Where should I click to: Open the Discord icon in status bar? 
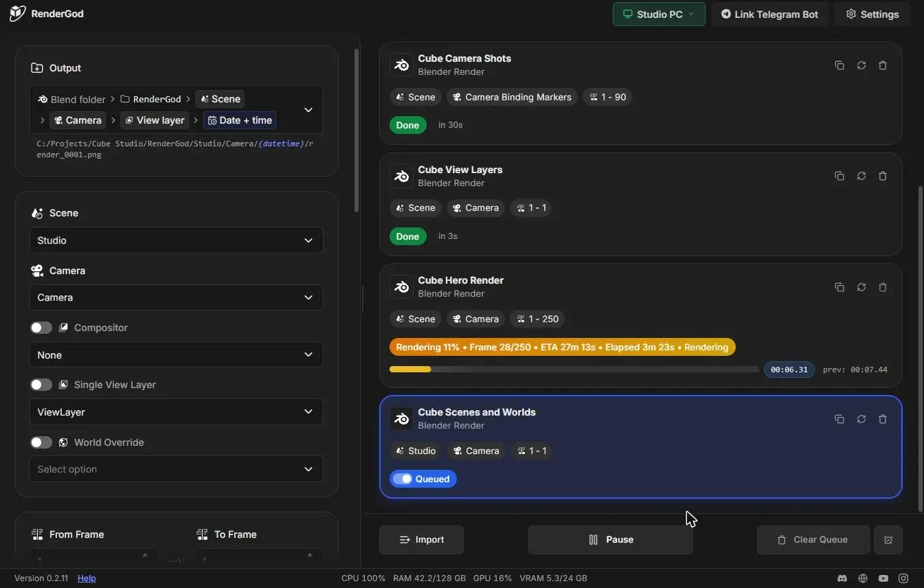point(842,578)
